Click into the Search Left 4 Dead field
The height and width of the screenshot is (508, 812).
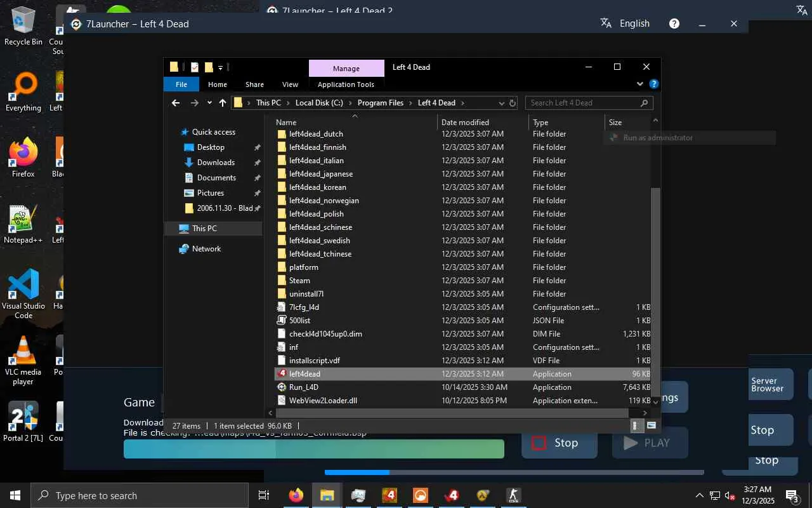tap(581, 103)
